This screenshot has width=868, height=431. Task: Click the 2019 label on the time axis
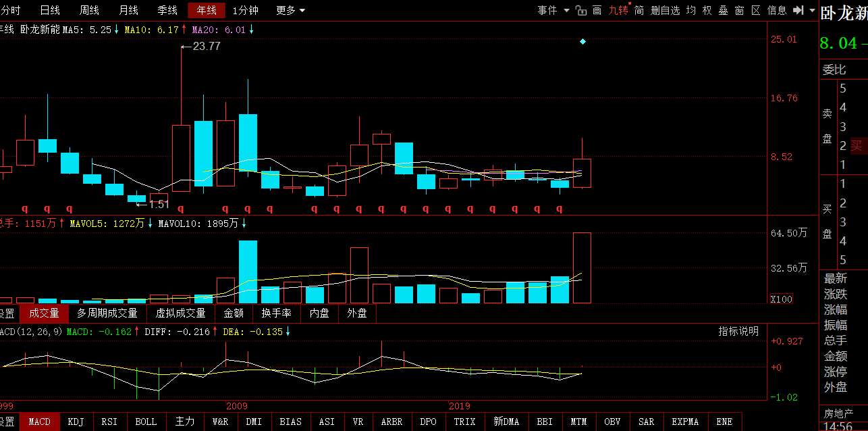click(x=460, y=406)
